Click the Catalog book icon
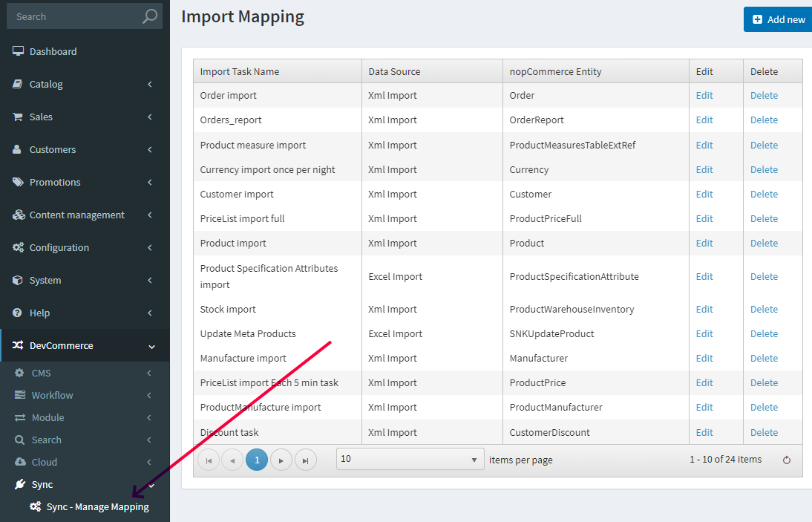Viewport: 812px width, 522px height. (x=18, y=84)
